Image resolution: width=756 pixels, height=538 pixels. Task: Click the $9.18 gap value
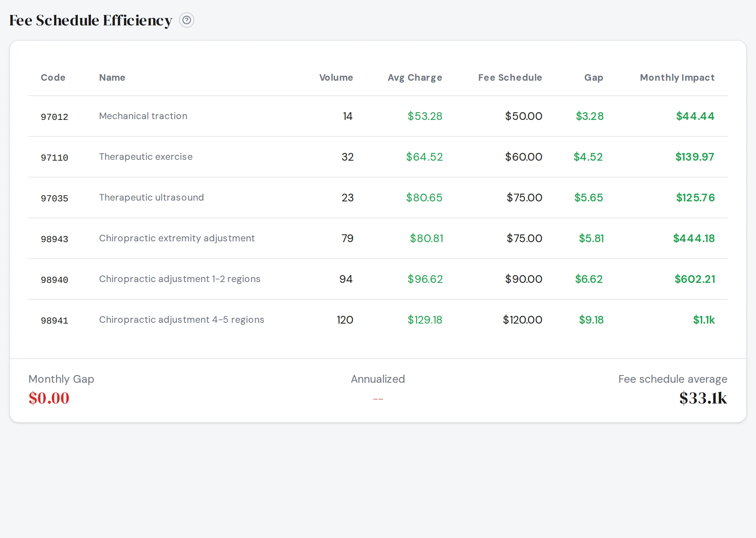click(591, 320)
